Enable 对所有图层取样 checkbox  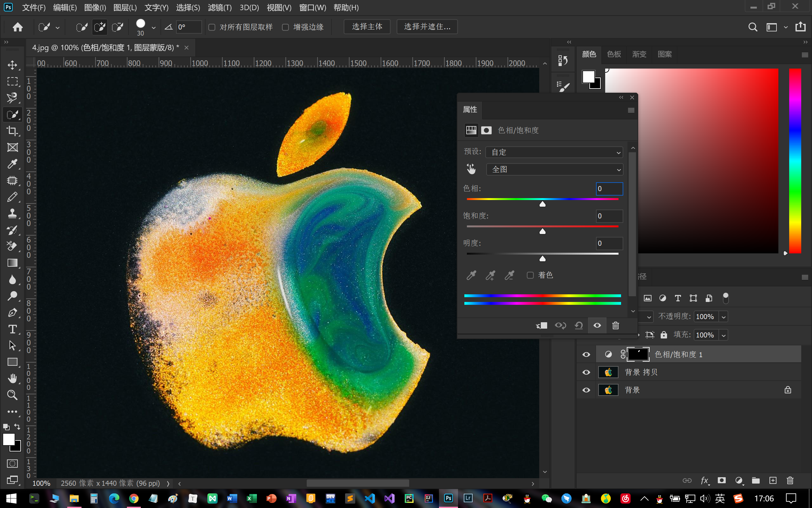(212, 27)
